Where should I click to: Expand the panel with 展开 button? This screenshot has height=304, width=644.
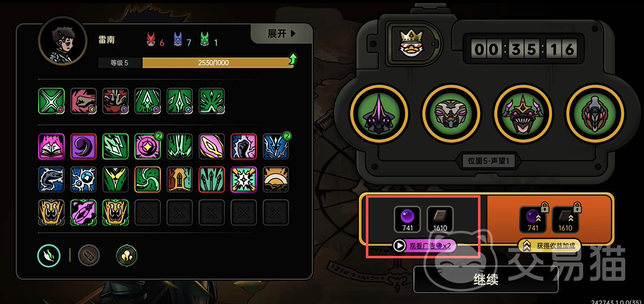pyautogui.click(x=282, y=34)
